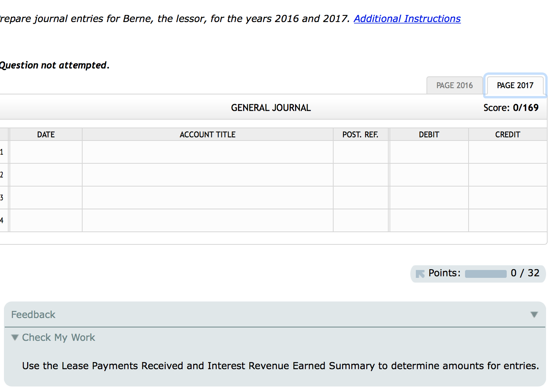Switch to the PAGE 2016 tab
The width and height of the screenshot is (550, 392).
coord(454,85)
